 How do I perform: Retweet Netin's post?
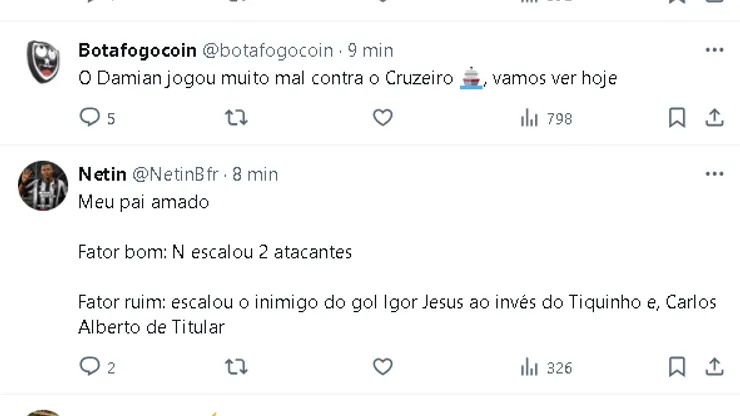(x=236, y=367)
